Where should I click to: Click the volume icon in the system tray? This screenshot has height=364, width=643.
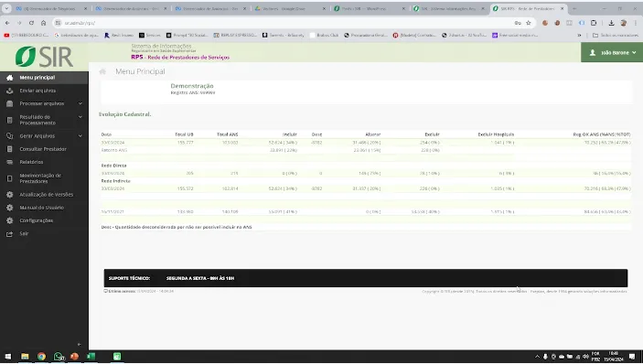[585, 356]
